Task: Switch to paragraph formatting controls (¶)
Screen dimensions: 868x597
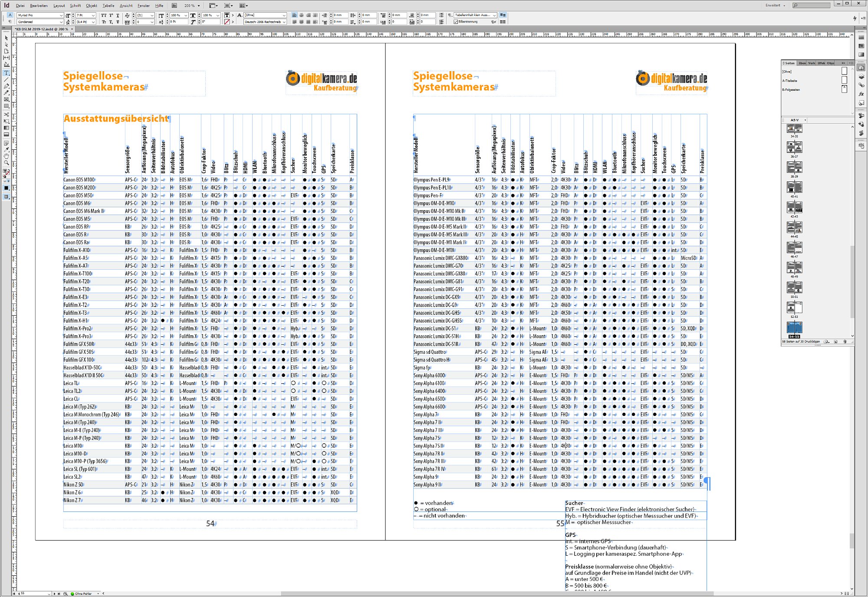Action: [10, 22]
